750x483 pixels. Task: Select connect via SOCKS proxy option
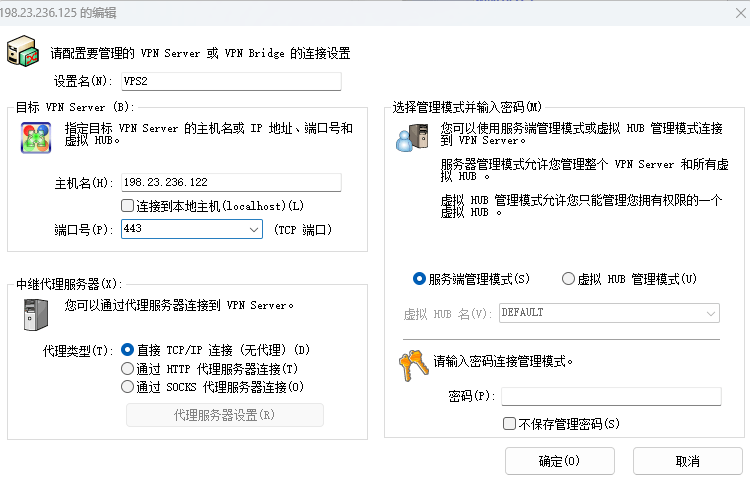click(127, 386)
